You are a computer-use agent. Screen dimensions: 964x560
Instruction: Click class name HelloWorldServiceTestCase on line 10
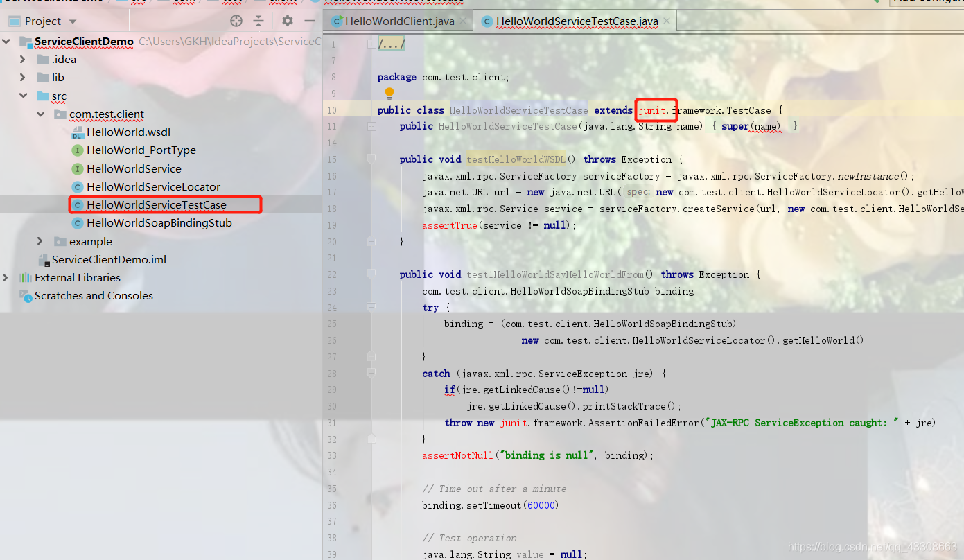click(x=518, y=110)
